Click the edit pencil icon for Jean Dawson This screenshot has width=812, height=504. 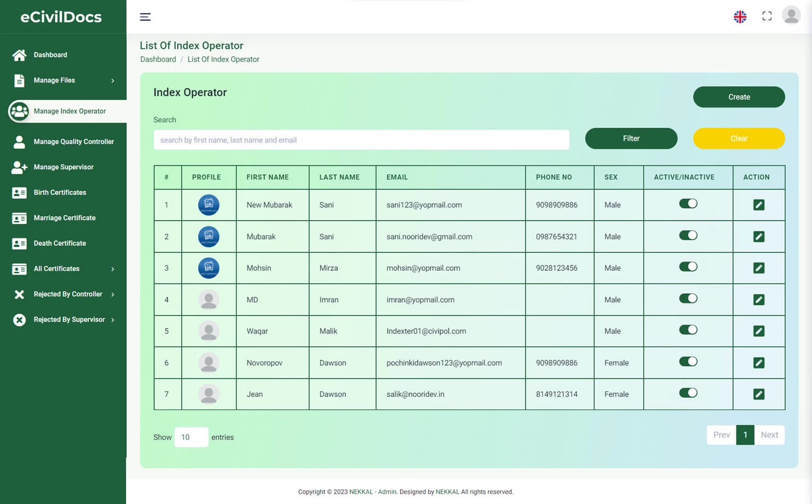(x=758, y=394)
